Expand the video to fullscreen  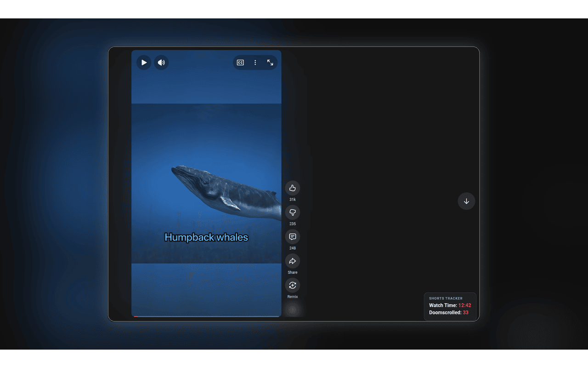[270, 63]
